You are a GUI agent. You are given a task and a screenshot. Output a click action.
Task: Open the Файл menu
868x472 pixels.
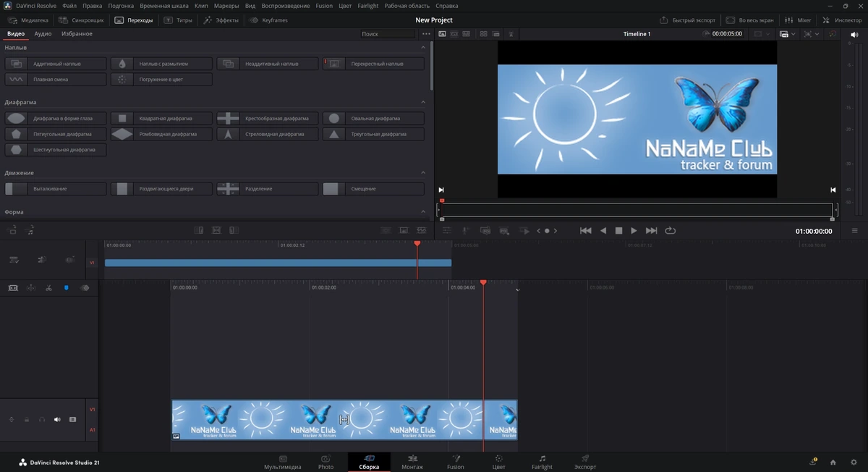tap(69, 6)
